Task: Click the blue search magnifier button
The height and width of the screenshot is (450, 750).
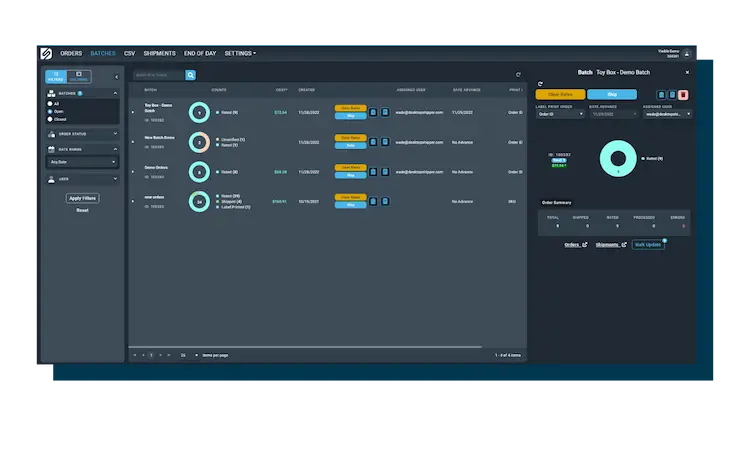Action: [x=190, y=75]
